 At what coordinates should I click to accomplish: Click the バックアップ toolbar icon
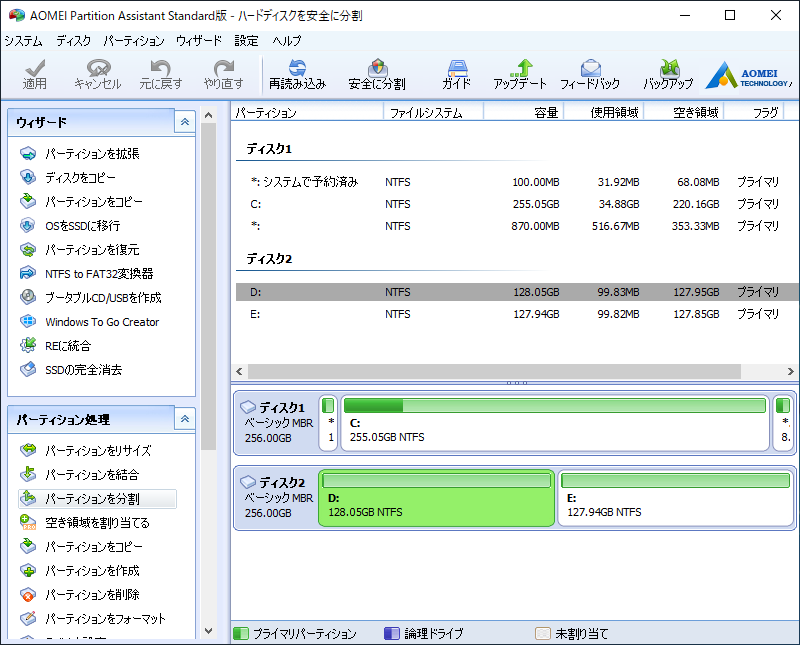pos(668,75)
